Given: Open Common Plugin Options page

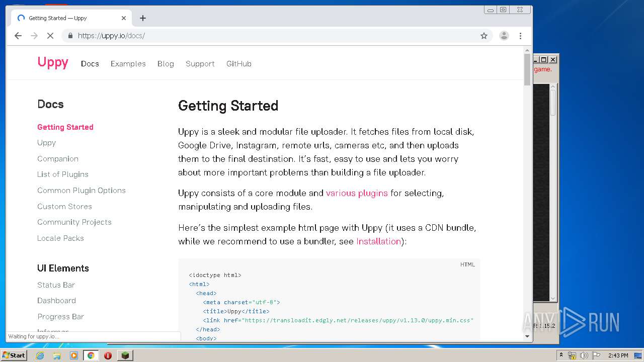Looking at the screenshot, I should 82,191.
